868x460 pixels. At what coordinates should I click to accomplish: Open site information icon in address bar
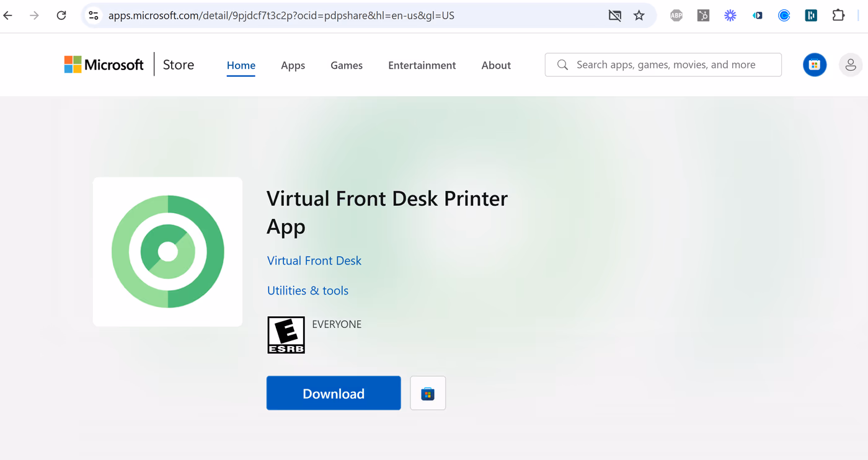click(94, 15)
